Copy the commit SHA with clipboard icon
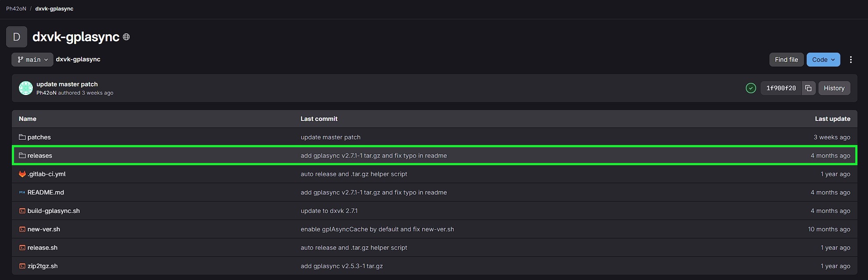 click(808, 88)
